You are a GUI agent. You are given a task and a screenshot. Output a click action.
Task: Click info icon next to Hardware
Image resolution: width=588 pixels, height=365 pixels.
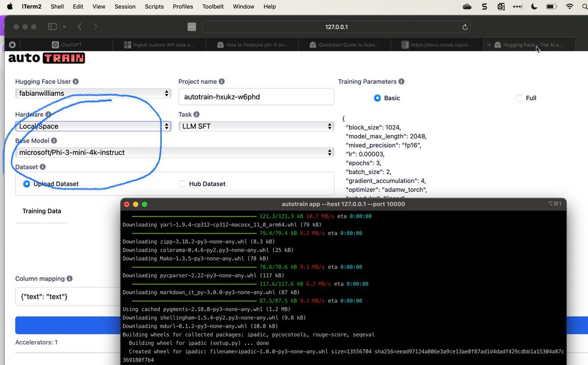click(x=48, y=114)
